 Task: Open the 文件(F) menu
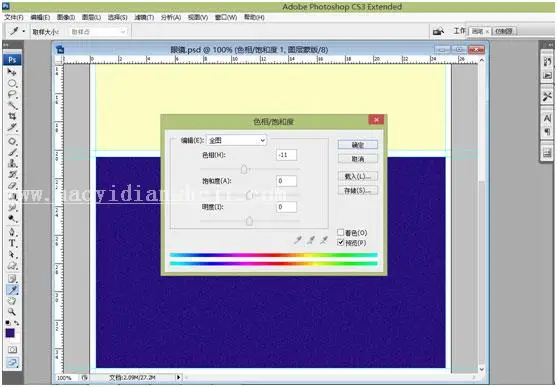[14, 17]
